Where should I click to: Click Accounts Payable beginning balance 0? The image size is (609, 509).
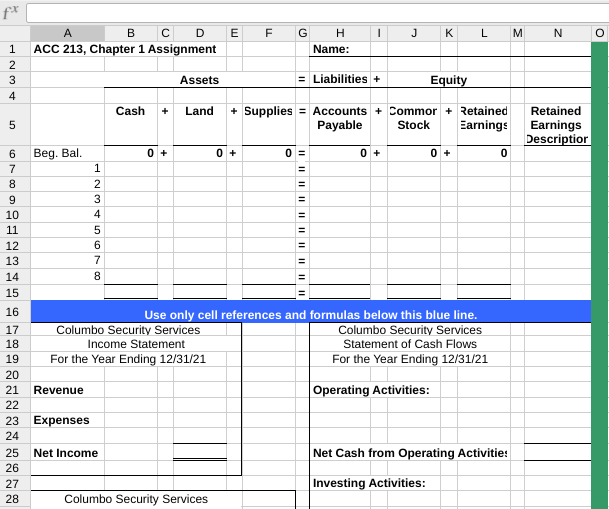click(340, 153)
